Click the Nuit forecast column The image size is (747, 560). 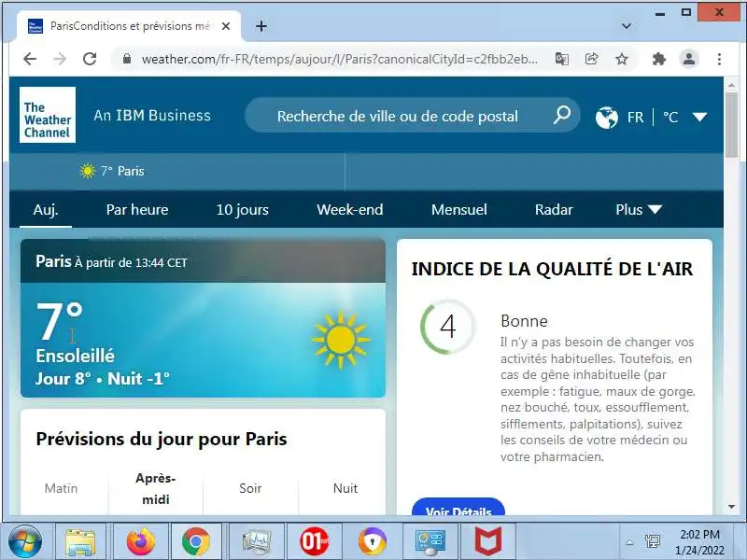coord(345,488)
